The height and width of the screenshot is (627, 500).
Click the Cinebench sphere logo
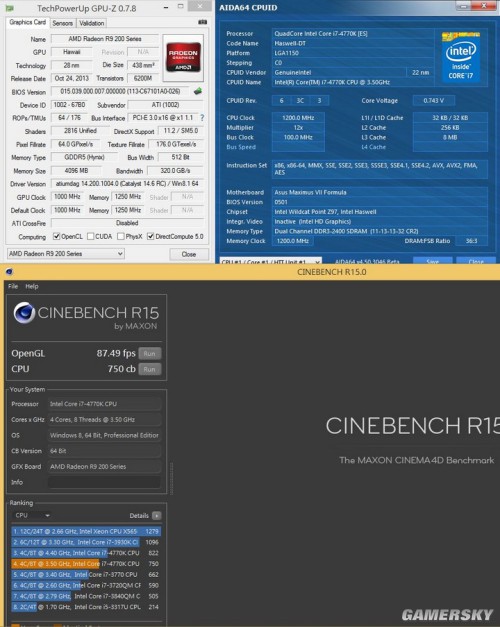pos(24,313)
